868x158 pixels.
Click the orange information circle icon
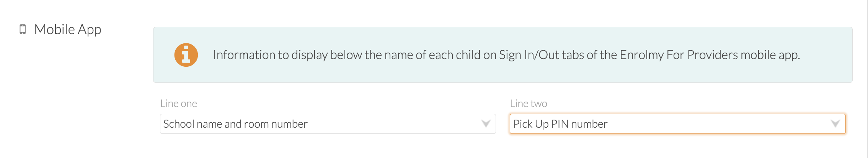[x=186, y=55]
